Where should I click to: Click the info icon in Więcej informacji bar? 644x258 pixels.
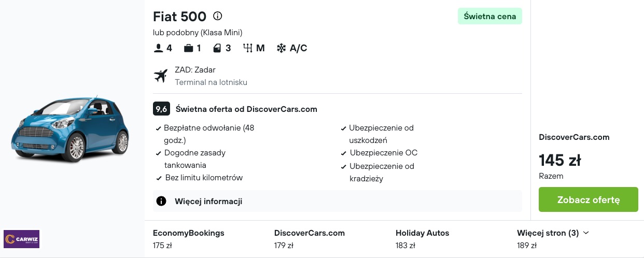tap(161, 201)
